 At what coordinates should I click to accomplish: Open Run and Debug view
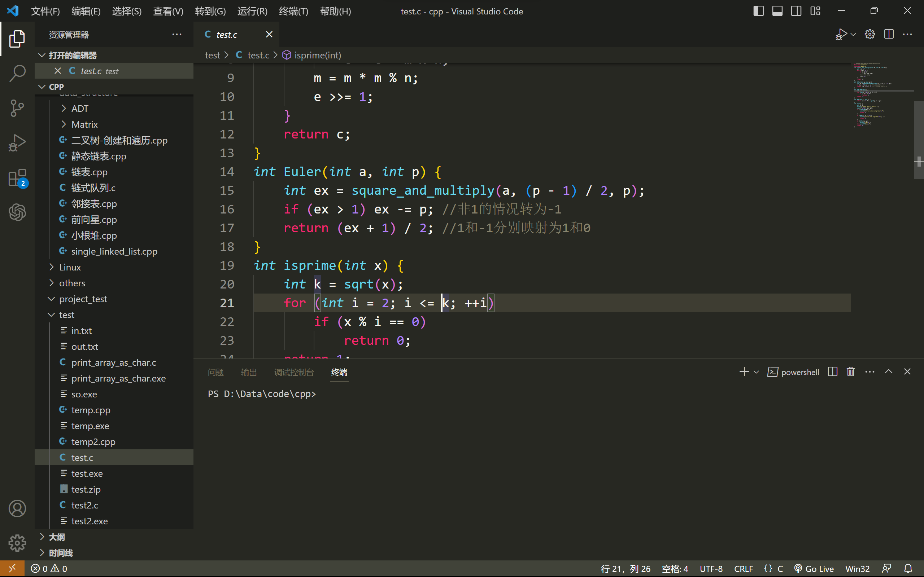(x=17, y=143)
